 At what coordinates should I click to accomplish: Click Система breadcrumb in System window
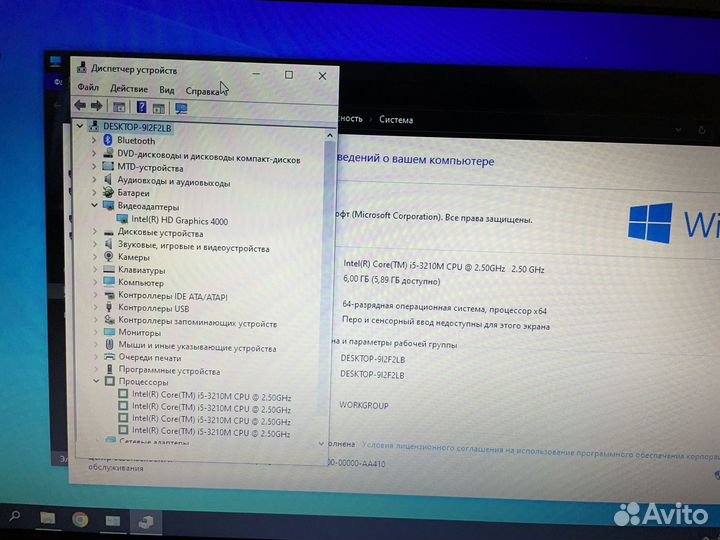(396, 120)
